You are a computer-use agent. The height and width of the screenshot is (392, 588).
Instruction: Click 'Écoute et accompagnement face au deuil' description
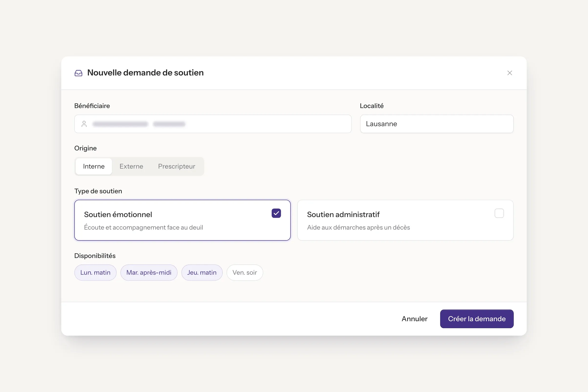click(143, 227)
